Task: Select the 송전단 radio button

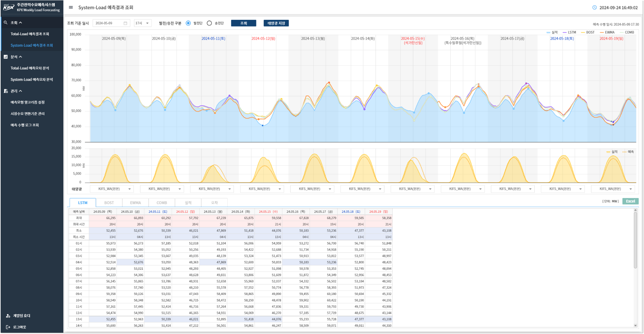Action: click(209, 23)
